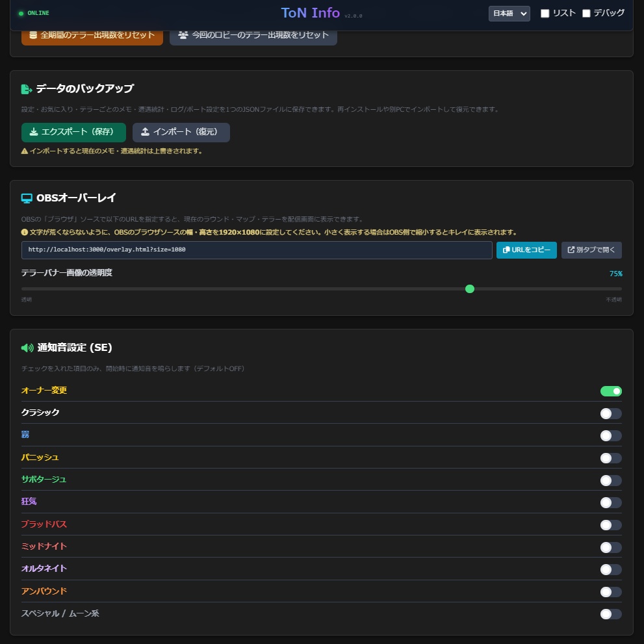Click the インポート (復元) button
Viewport: 644px width, 644px height.
pos(181,133)
